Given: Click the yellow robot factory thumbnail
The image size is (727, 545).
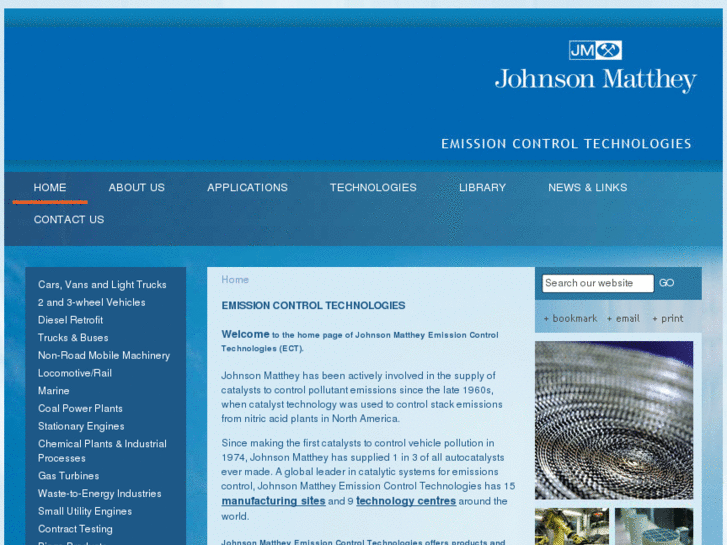Looking at the screenshot, I should tap(572, 526).
